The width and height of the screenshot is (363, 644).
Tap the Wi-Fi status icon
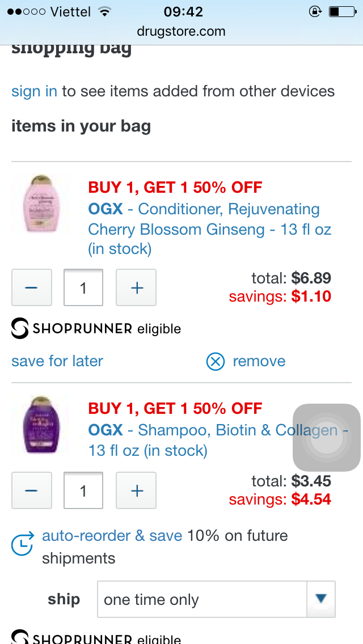coord(104,11)
